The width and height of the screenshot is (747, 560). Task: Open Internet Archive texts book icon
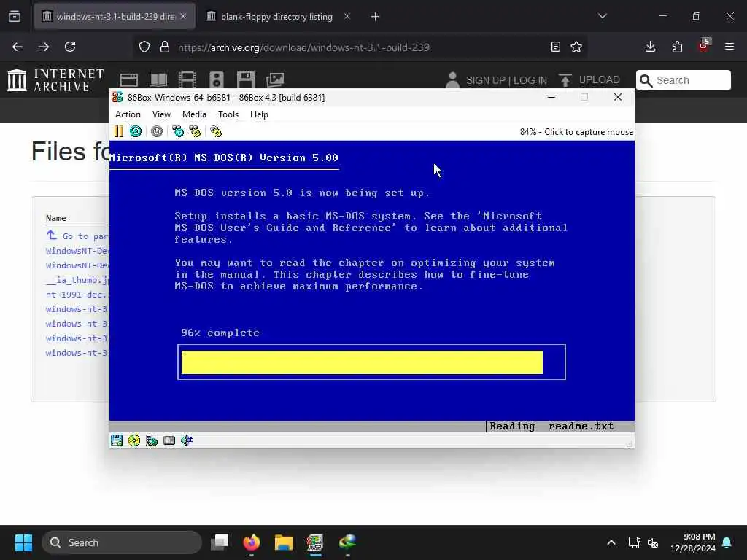[158, 80]
